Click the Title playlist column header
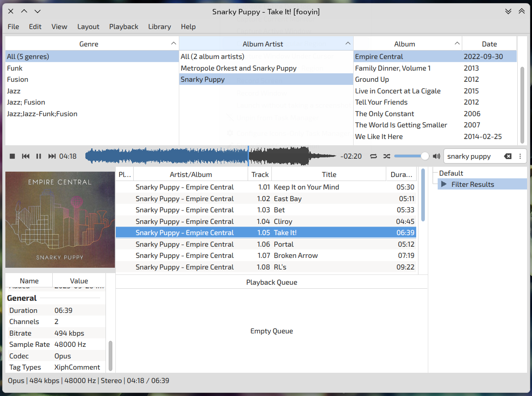The image size is (532, 396). pos(329,174)
